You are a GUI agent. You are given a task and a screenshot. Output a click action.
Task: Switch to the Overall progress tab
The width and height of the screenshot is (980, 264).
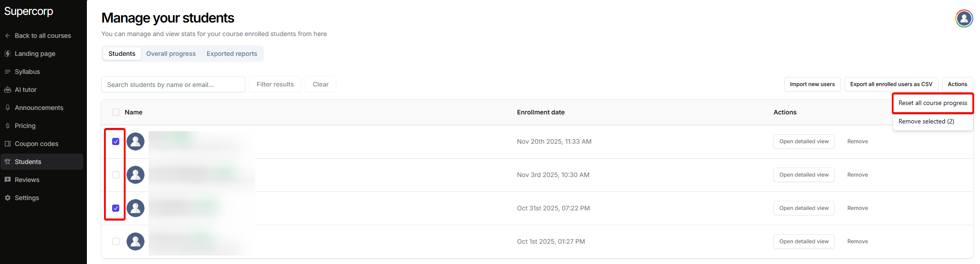click(171, 54)
